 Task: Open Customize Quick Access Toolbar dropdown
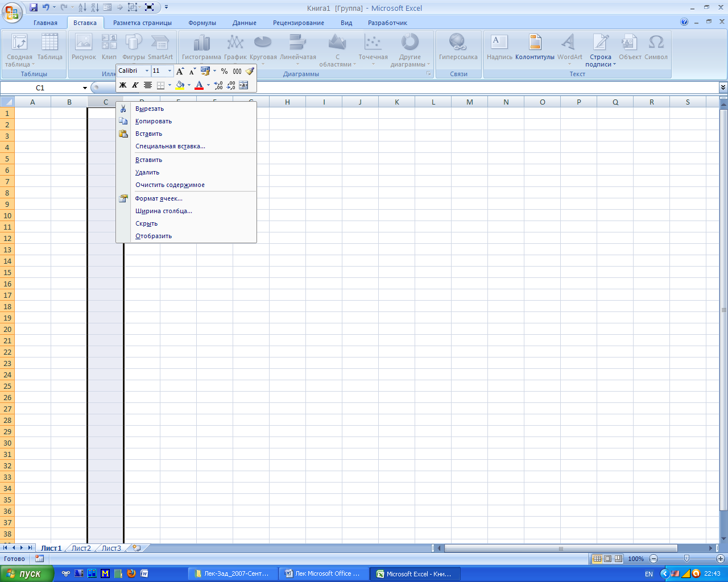(x=167, y=7)
